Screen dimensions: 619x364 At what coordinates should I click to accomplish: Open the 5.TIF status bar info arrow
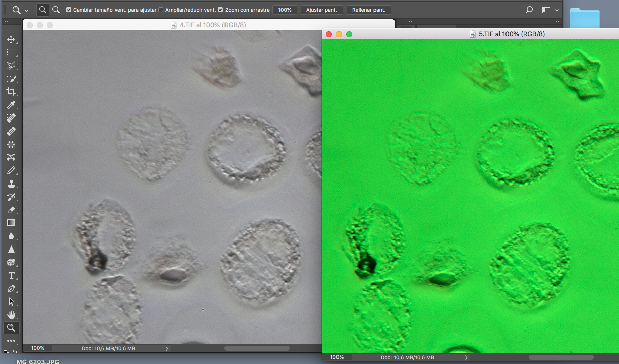point(466,357)
